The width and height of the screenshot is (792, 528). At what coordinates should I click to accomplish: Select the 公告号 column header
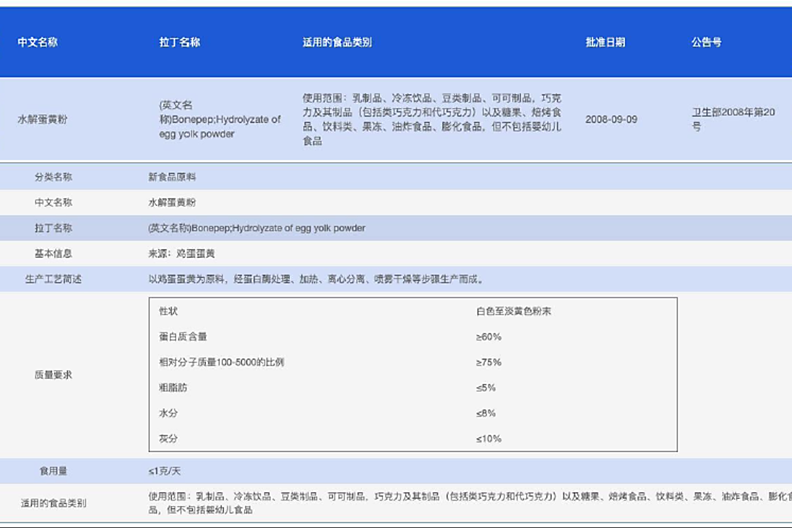[706, 43]
